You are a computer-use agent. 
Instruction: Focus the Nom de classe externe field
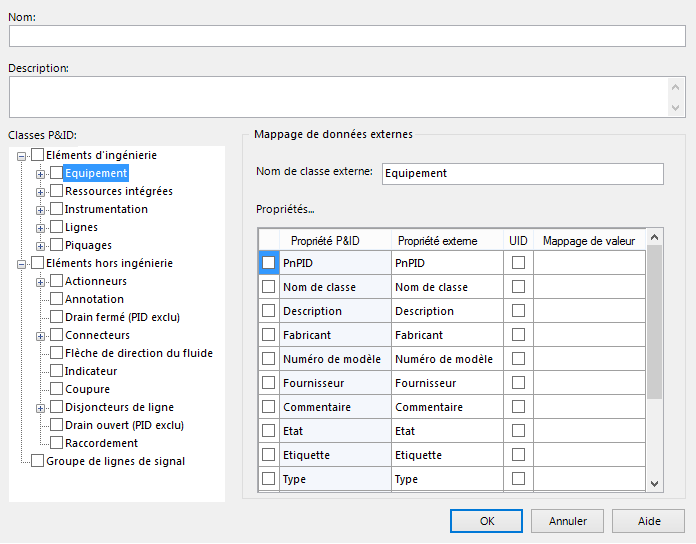[x=523, y=174]
